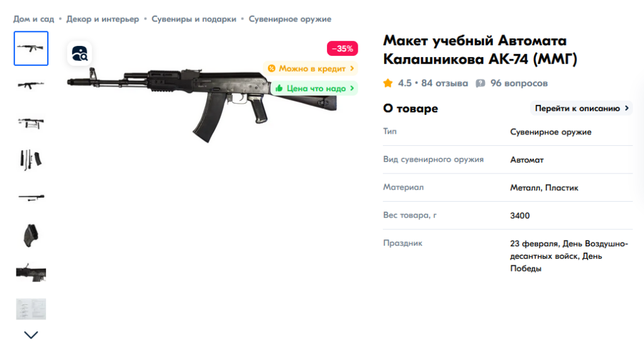Click the -35% discount badge
The width and height of the screenshot is (644, 355).
(x=342, y=48)
